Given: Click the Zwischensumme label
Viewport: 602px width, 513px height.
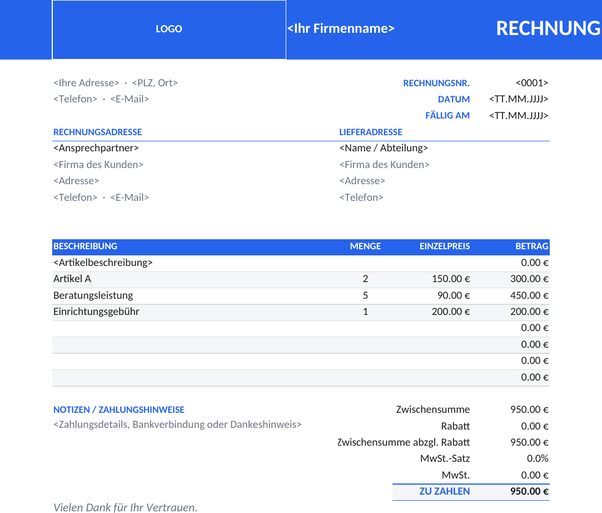Looking at the screenshot, I should click(433, 410).
